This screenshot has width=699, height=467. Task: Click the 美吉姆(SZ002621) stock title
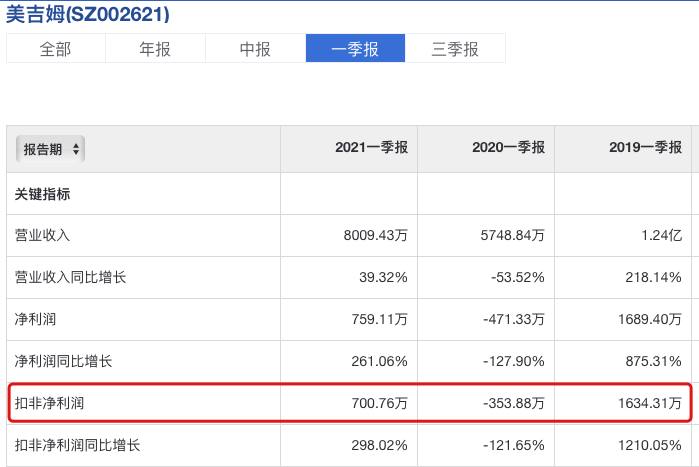[88, 14]
